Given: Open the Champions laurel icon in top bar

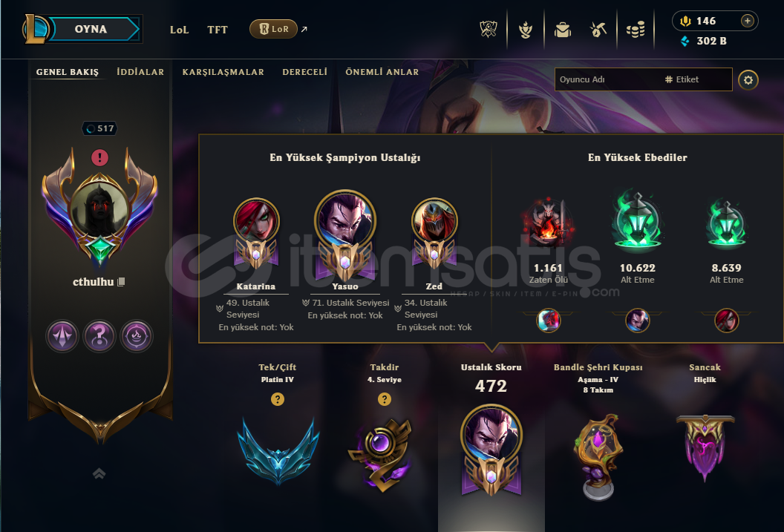Looking at the screenshot, I should 525,30.
